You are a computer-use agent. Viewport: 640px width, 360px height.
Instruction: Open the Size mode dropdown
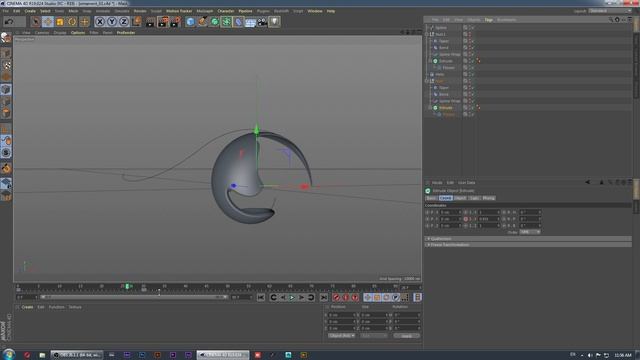tap(373, 336)
